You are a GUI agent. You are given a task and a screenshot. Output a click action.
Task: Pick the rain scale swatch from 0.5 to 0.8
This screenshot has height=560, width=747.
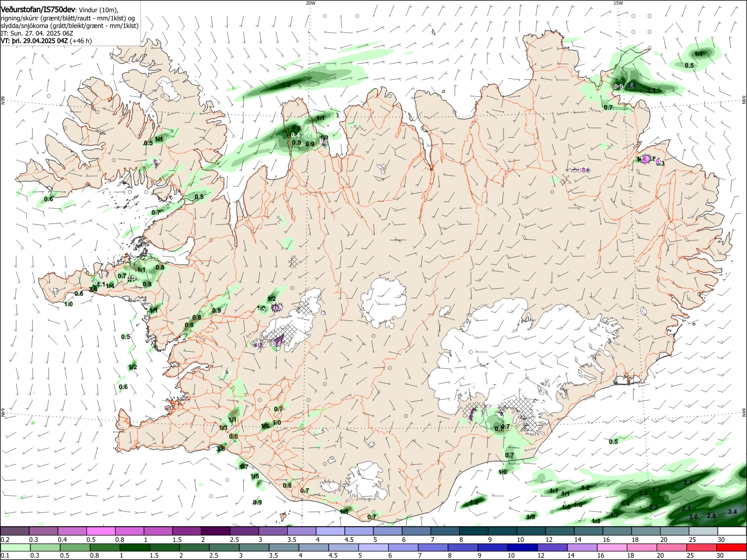pyautogui.click(x=74, y=547)
